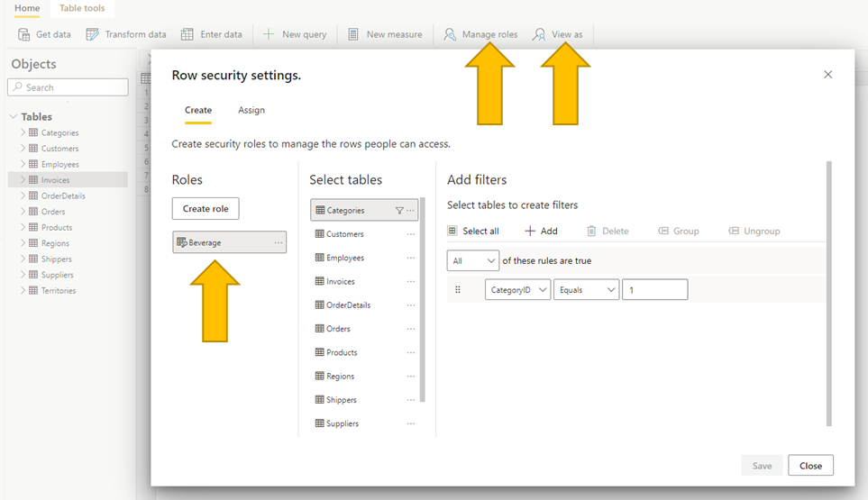Screen dimensions: 868x500
Task: Click the Objects pane Search box
Action: 69,87
